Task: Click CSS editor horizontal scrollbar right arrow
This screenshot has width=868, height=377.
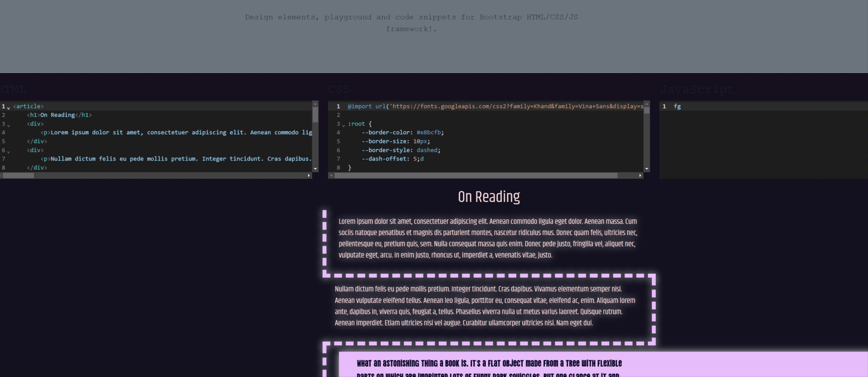Action: (x=640, y=176)
